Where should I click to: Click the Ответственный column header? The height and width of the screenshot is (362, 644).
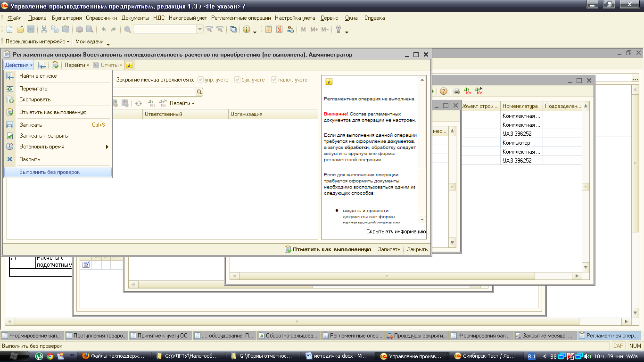pyautogui.click(x=185, y=114)
